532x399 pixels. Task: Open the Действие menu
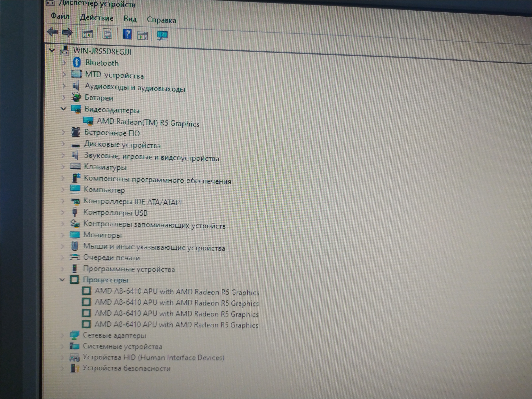(x=96, y=18)
